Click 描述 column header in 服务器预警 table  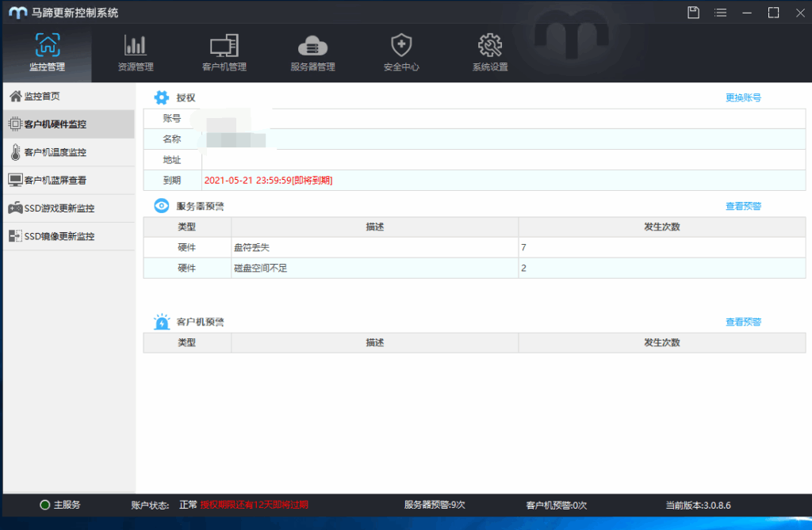374,227
